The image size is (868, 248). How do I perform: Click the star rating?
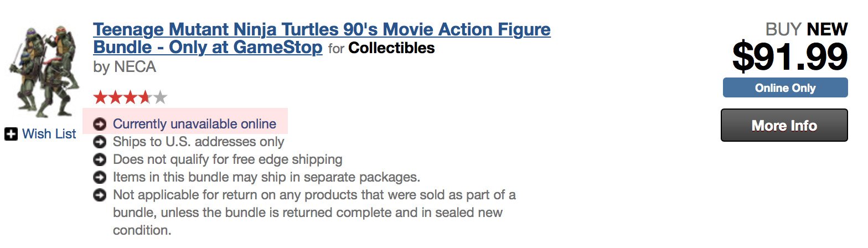[130, 98]
